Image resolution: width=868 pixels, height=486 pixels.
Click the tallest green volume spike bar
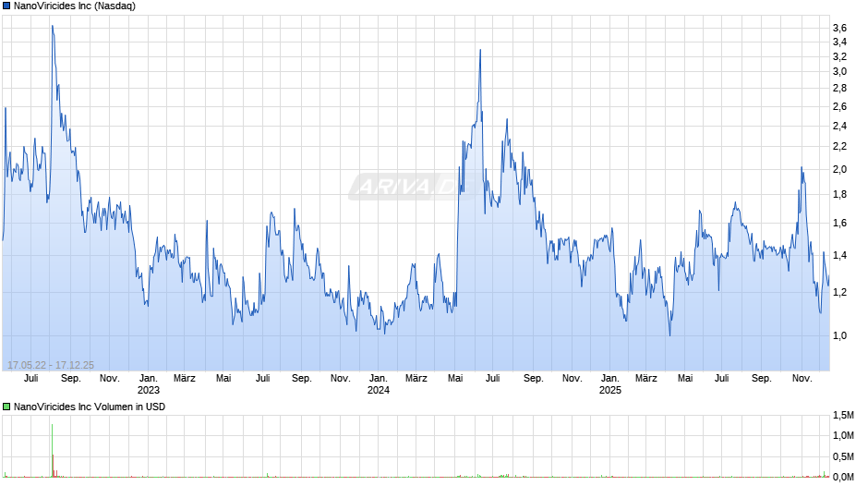pyautogui.click(x=52, y=450)
